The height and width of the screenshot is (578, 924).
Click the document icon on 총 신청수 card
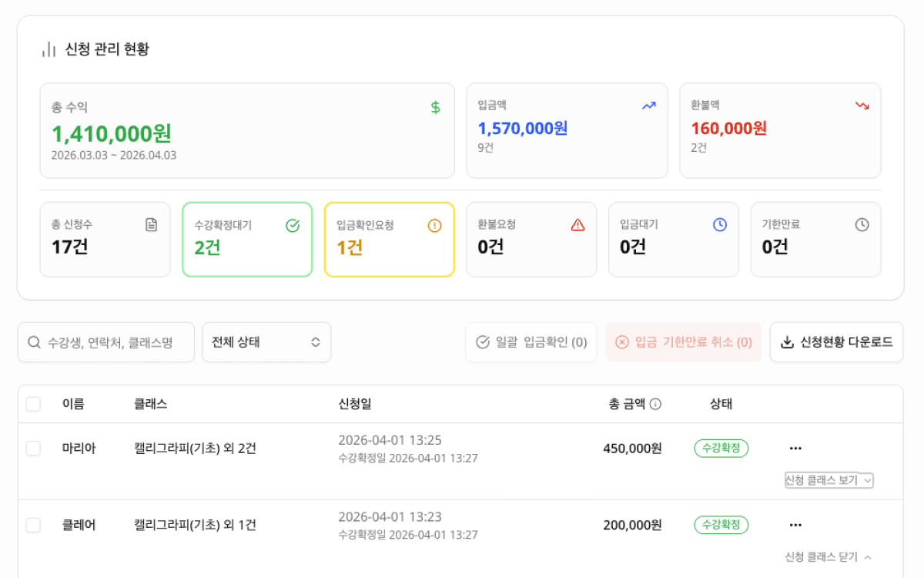(152, 224)
